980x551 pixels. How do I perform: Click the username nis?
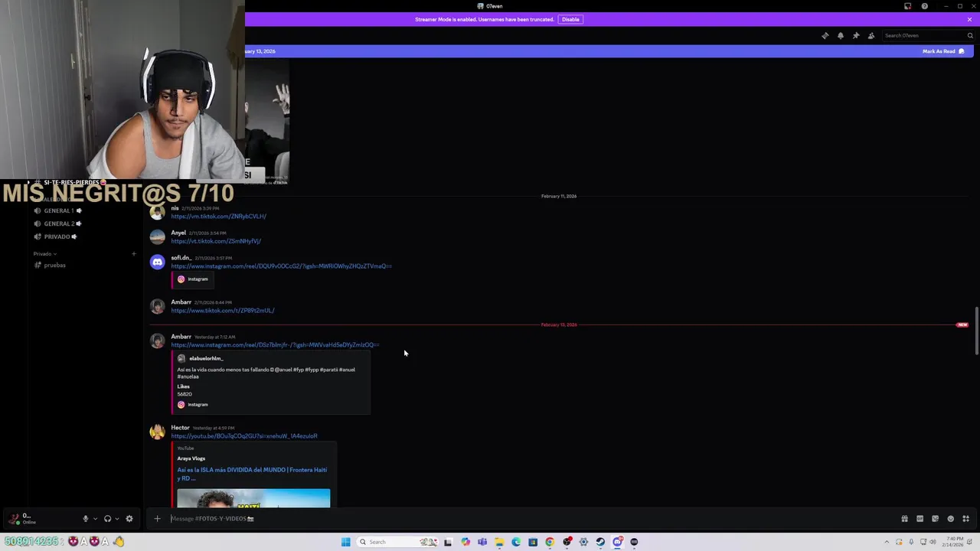point(175,208)
